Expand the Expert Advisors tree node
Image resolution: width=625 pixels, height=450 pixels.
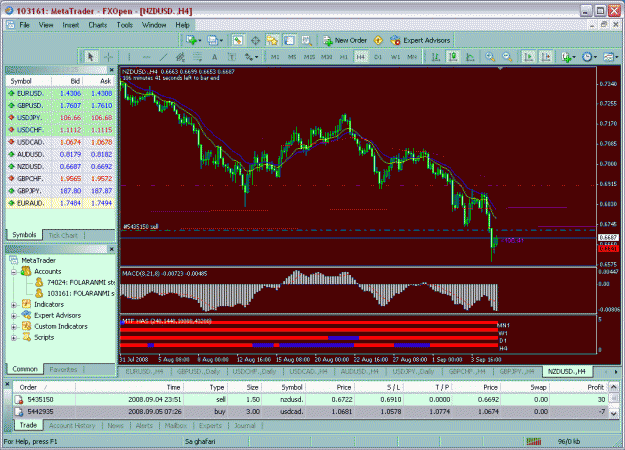pos(14,316)
